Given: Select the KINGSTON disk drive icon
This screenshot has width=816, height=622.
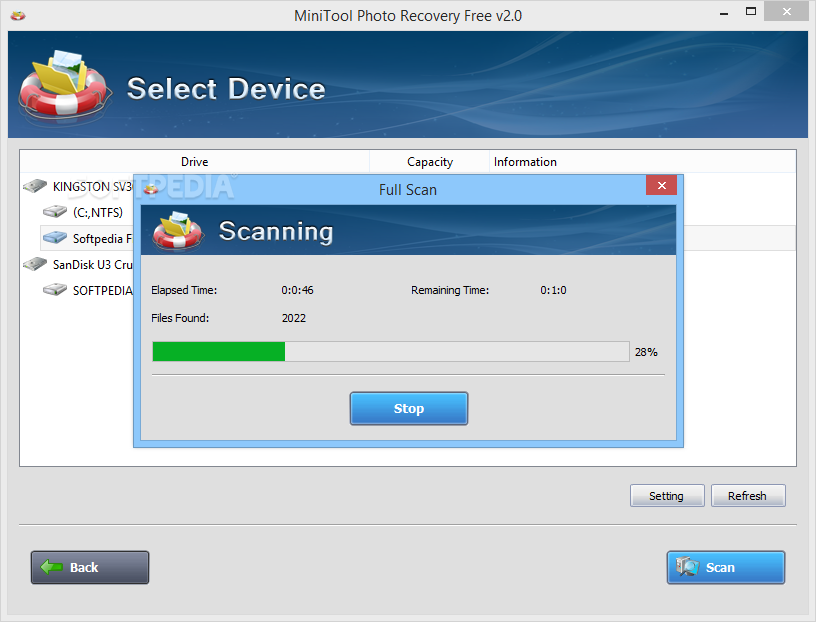Looking at the screenshot, I should pyautogui.click(x=35, y=186).
